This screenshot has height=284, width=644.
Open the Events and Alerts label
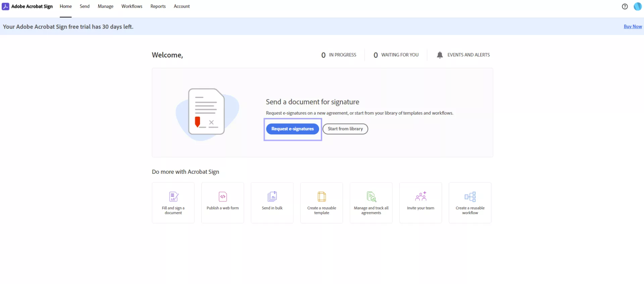[468, 55]
